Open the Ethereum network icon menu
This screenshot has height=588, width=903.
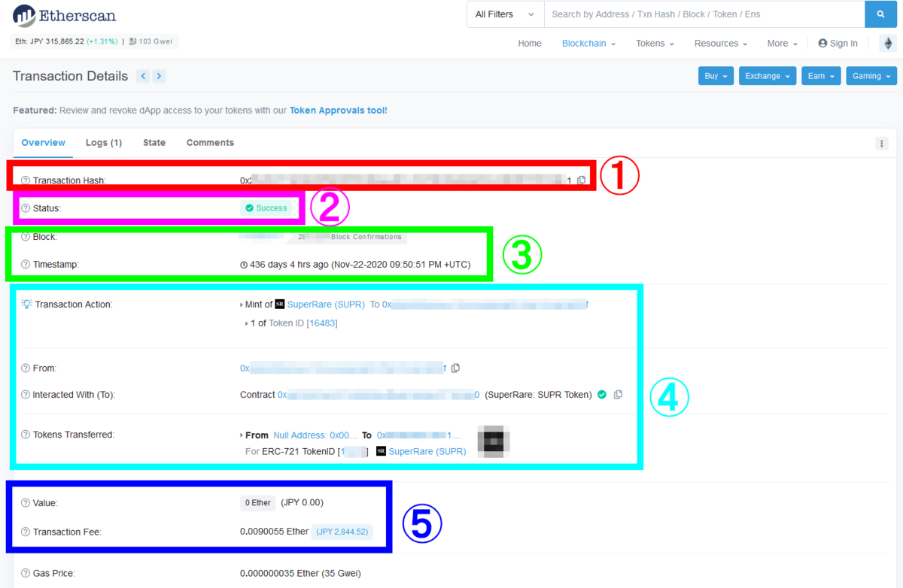(x=888, y=43)
